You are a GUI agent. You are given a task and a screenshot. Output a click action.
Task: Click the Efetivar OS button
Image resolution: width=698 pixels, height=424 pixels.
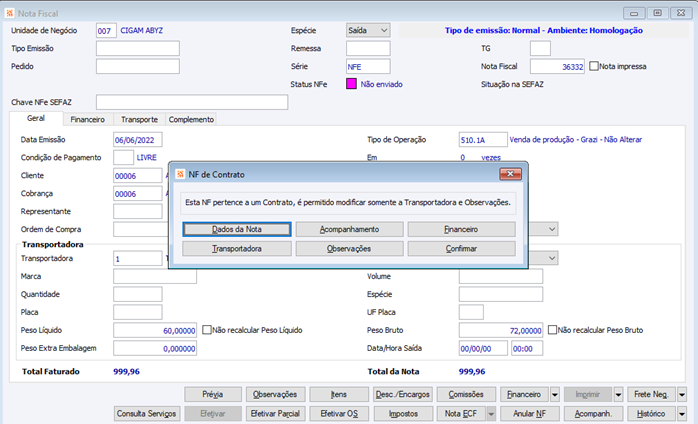(339, 414)
